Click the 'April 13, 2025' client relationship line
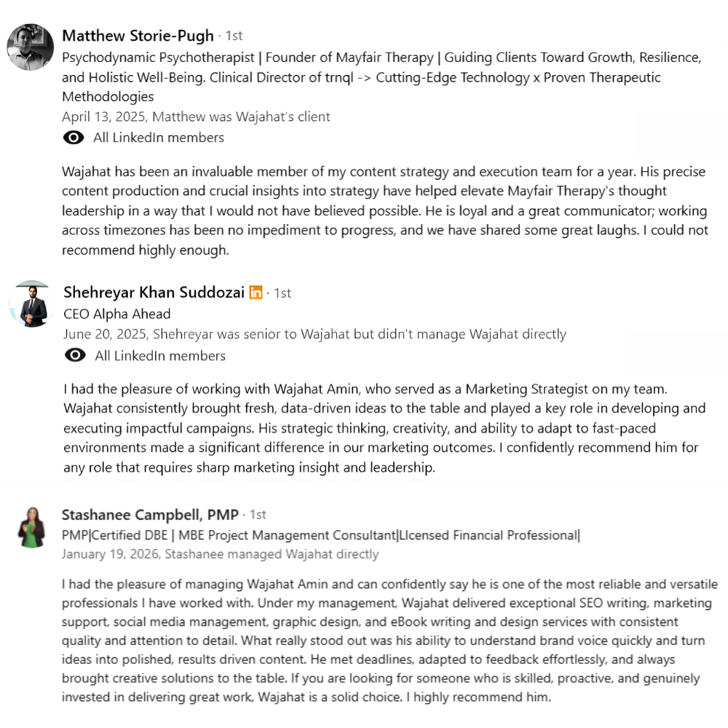This screenshot has width=728, height=728. point(196,116)
